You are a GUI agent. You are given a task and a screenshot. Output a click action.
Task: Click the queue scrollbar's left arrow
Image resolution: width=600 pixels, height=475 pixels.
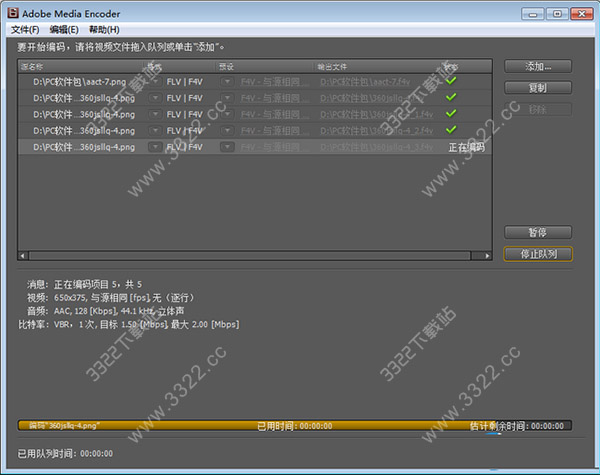23,256
